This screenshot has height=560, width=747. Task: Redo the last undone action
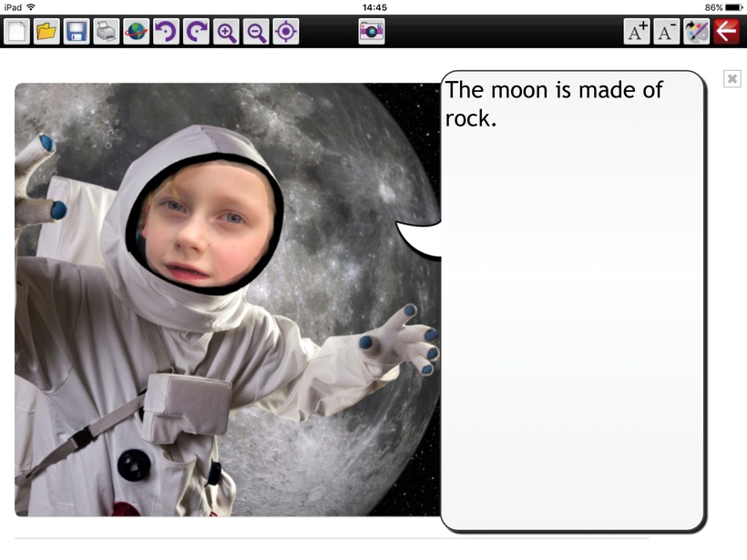pos(196,32)
